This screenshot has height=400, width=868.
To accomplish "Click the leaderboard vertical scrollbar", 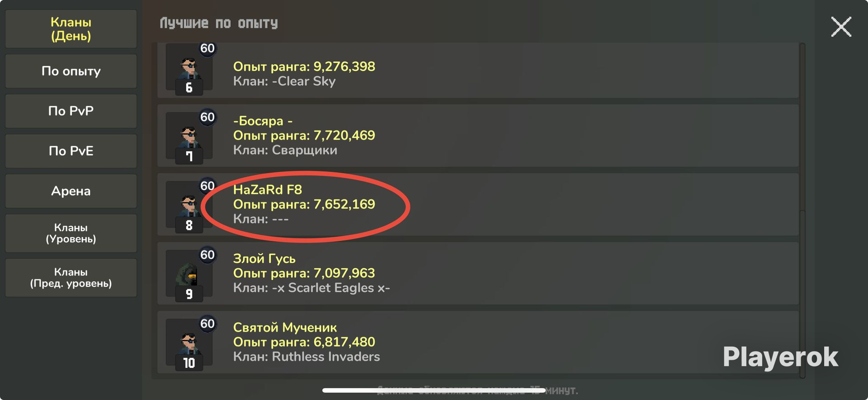I will (802, 210).
